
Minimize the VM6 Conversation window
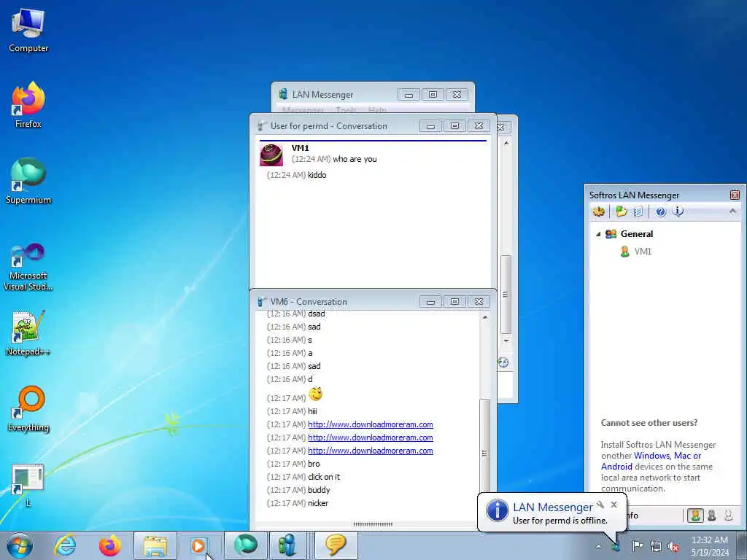click(430, 301)
